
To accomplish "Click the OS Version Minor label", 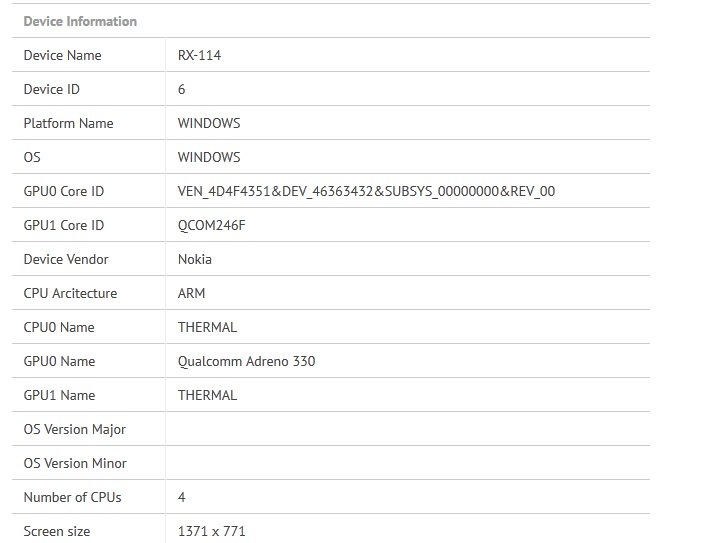I will tap(75, 463).
